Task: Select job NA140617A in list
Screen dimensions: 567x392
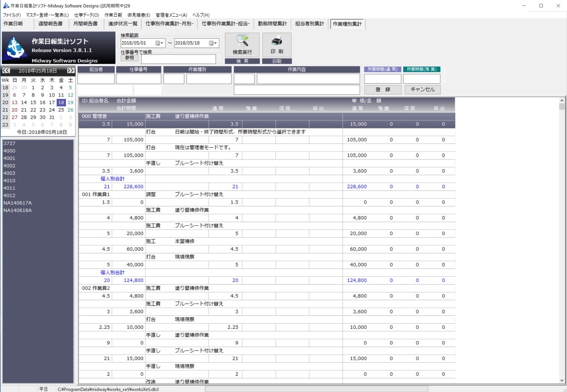Action: point(38,203)
